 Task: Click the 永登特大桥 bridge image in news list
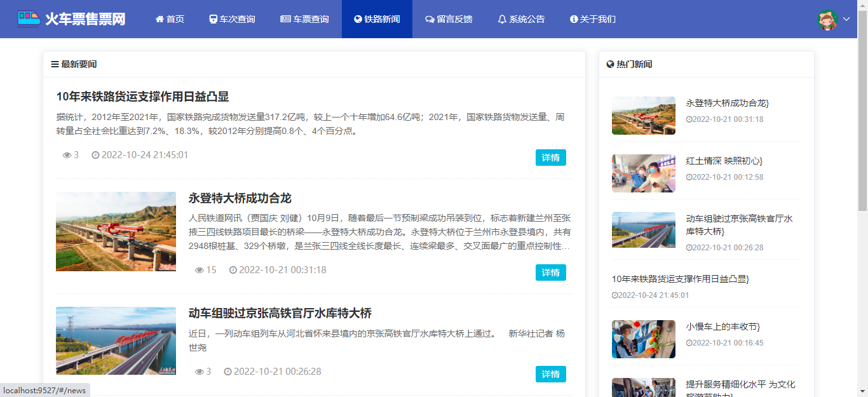tap(116, 232)
